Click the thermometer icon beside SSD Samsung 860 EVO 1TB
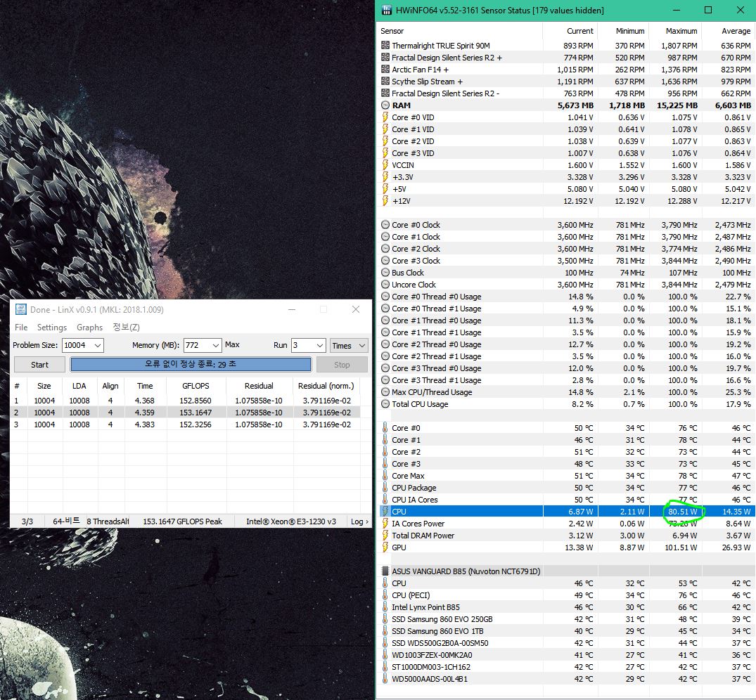The height and width of the screenshot is (700, 756). [x=385, y=631]
